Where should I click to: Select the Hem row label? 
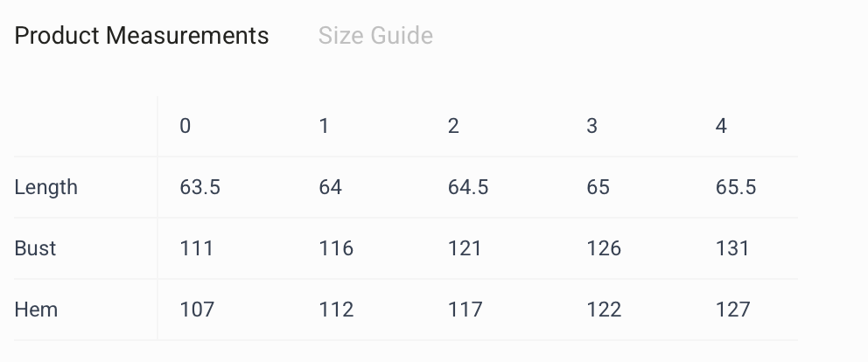pyautogui.click(x=36, y=309)
